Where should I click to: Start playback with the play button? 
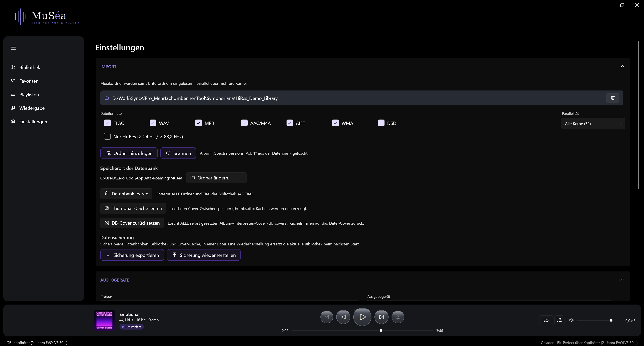point(362,317)
